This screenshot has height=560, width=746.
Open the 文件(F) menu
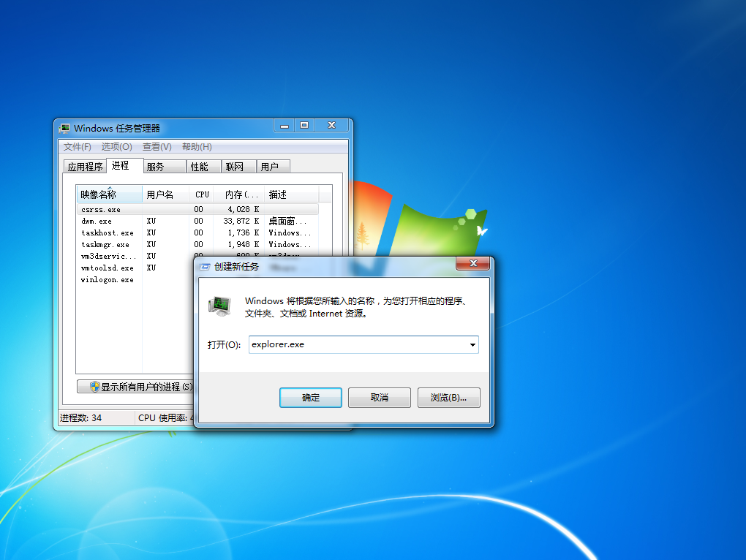tap(78, 147)
